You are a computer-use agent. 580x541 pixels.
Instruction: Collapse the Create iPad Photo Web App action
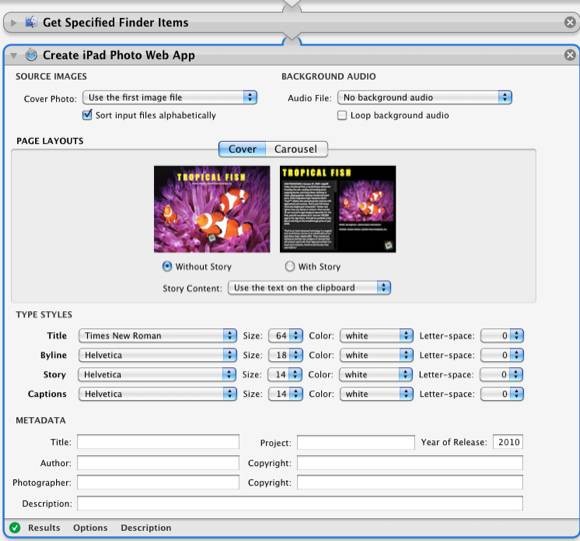click(x=14, y=55)
